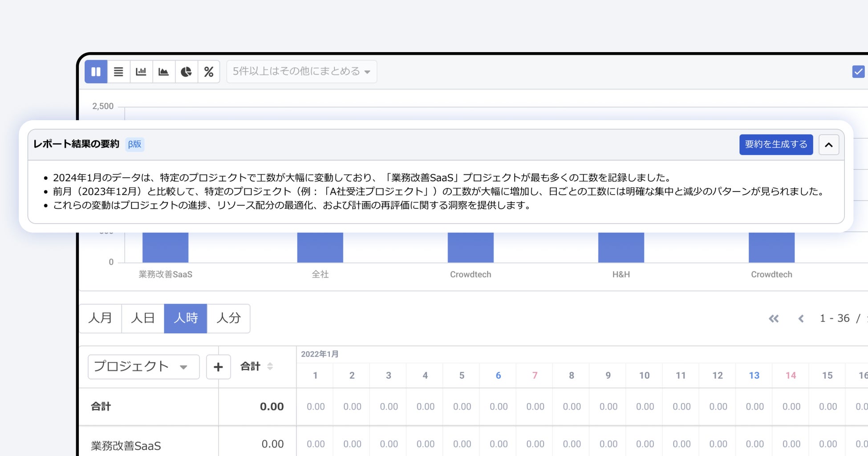Viewport: 868px width, 456px height.
Task: Switch the unit to 人分
Action: pos(228,318)
